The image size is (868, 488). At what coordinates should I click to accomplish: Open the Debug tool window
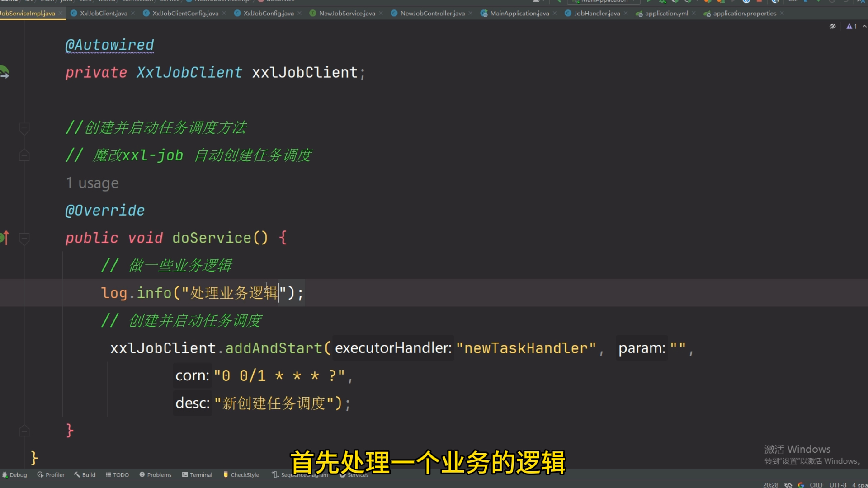(14, 475)
